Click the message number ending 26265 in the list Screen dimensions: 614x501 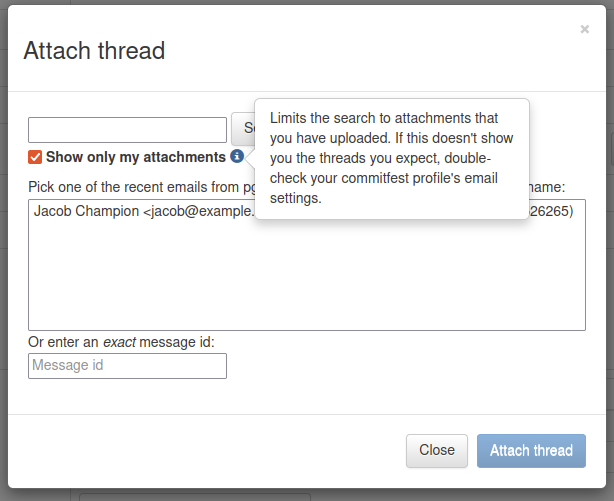coord(551,212)
